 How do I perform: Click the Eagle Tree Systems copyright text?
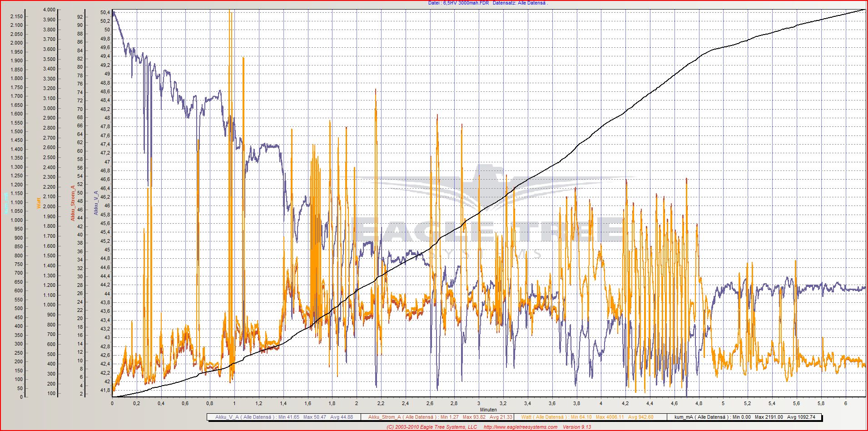432,427
